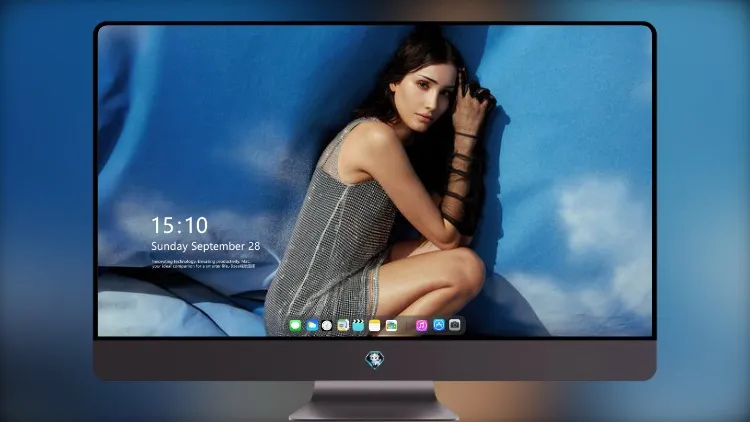Open the clapperboard video app in dock
Screen dimensions: 750x422
(x=358, y=325)
